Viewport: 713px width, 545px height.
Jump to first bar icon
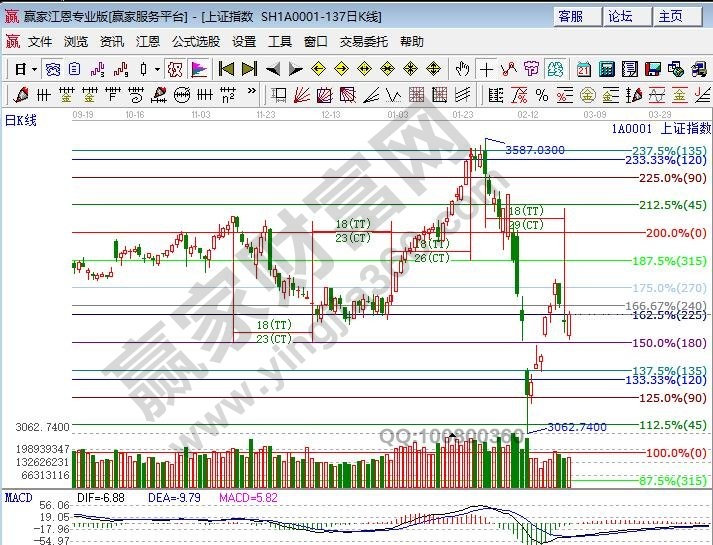pyautogui.click(x=226, y=69)
